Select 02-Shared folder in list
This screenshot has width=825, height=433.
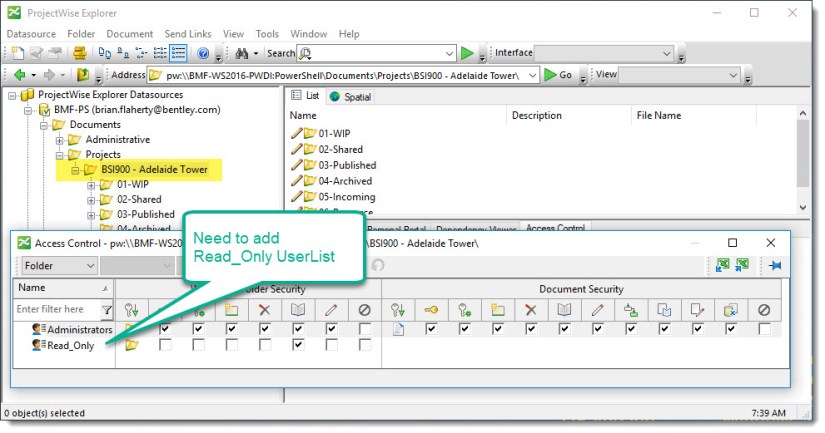[340, 149]
